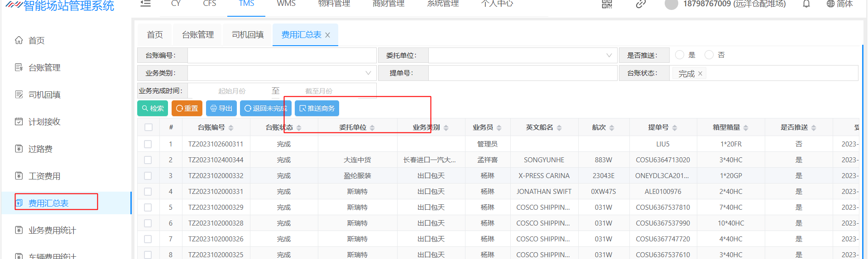Click the 台账编号 input field
Image resolution: width=868 pixels, height=259 pixels.
pyautogui.click(x=282, y=56)
